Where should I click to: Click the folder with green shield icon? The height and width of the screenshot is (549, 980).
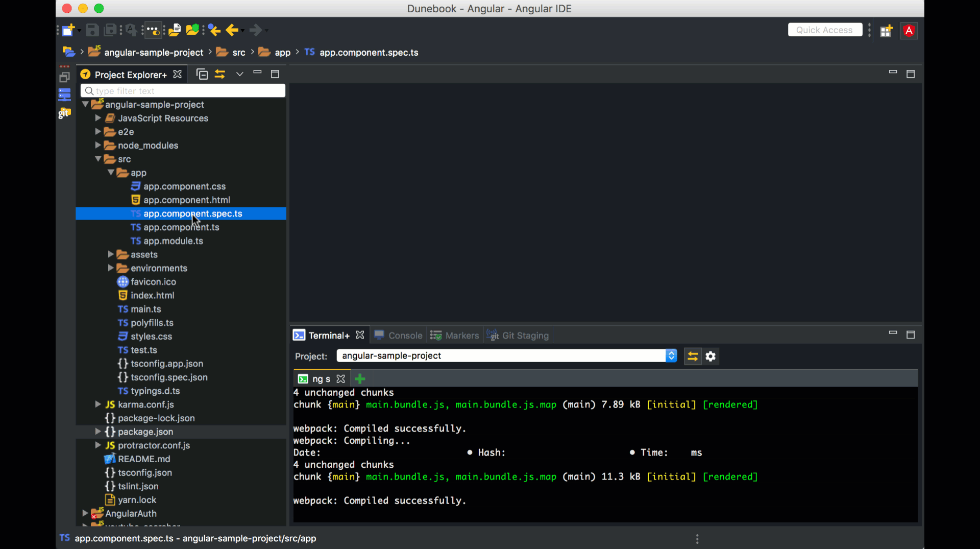pyautogui.click(x=193, y=30)
